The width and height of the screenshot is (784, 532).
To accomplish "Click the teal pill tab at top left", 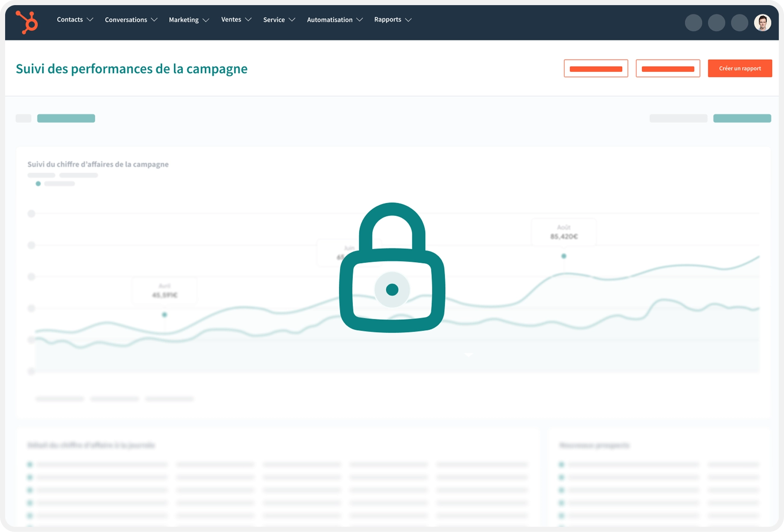I will pyautogui.click(x=66, y=118).
